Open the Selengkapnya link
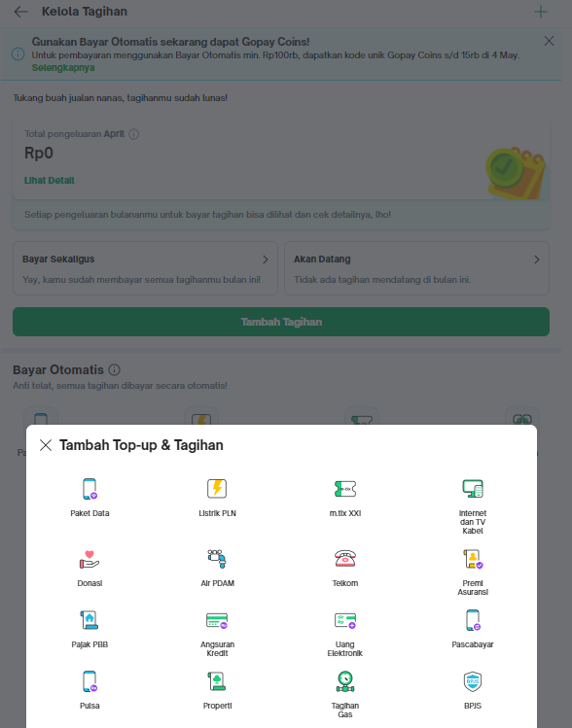 [63, 68]
